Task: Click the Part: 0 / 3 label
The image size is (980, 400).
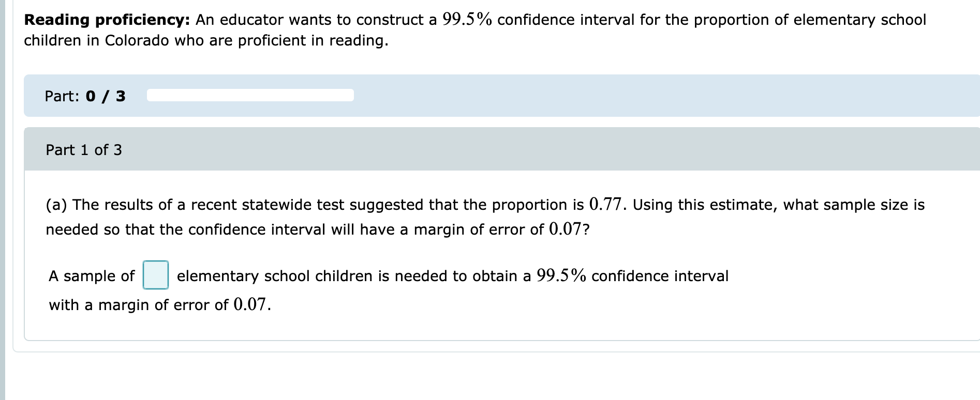Action: click(85, 95)
